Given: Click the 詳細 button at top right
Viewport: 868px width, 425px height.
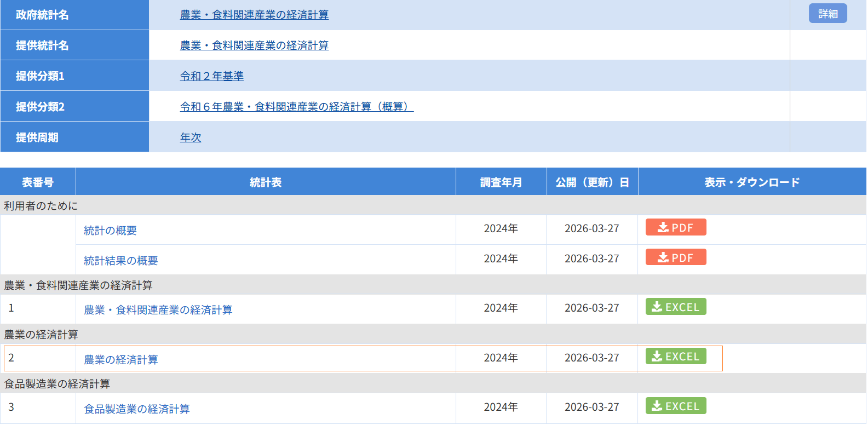Looking at the screenshot, I should 827,14.
